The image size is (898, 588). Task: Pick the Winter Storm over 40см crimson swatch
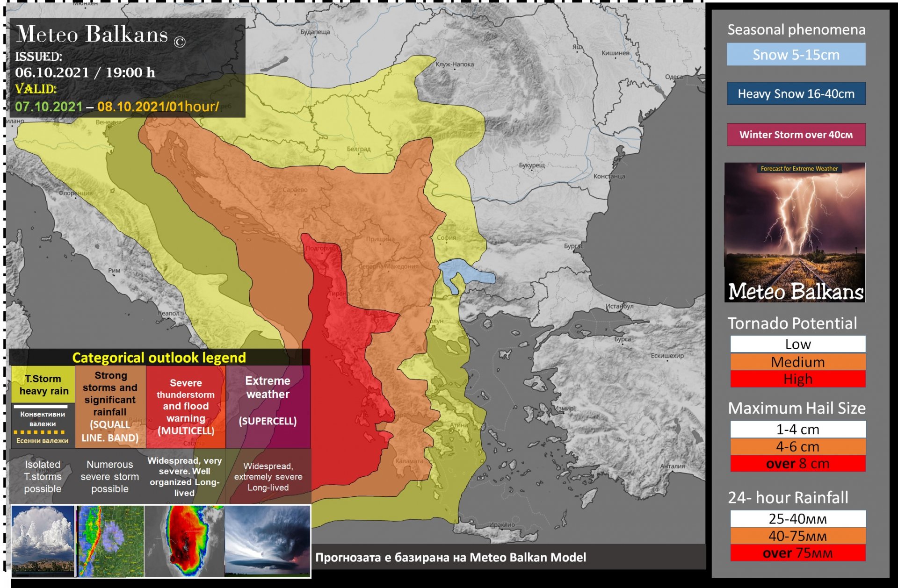(796, 135)
